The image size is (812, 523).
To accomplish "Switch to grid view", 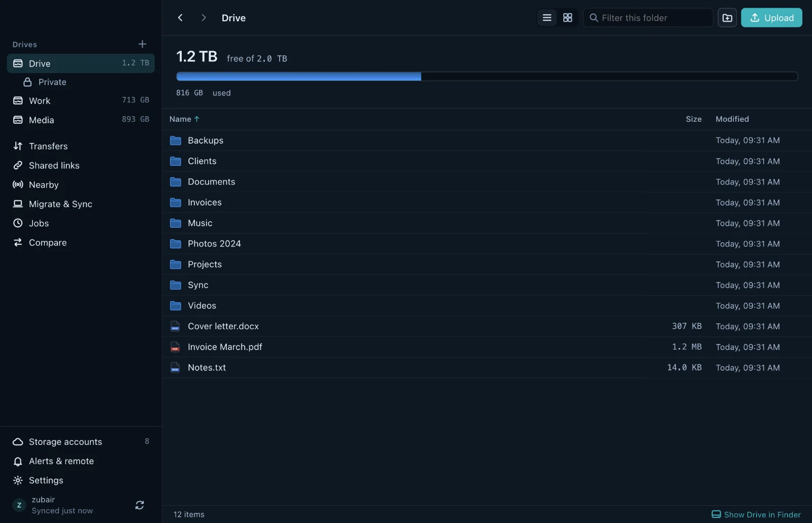I will [568, 18].
